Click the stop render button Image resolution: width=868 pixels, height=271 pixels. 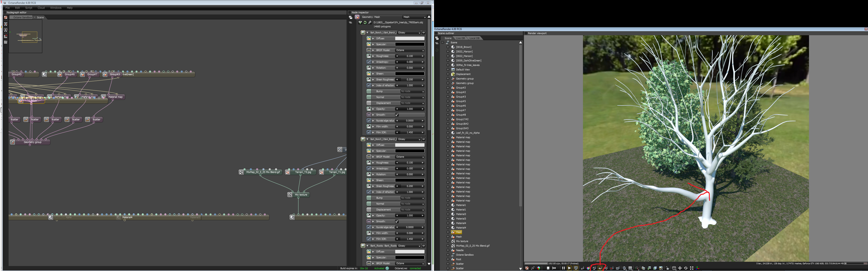coord(548,268)
